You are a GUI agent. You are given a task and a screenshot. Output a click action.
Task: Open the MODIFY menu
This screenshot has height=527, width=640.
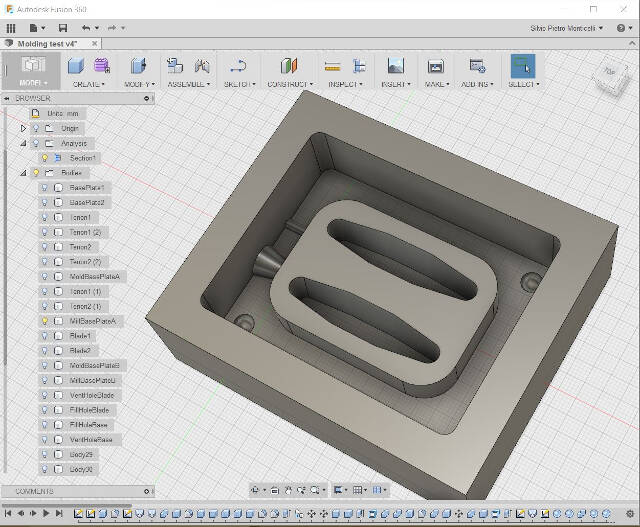[x=140, y=84]
